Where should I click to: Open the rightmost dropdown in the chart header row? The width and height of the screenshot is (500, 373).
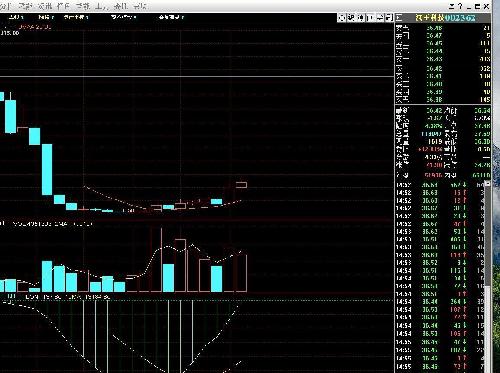point(172,17)
